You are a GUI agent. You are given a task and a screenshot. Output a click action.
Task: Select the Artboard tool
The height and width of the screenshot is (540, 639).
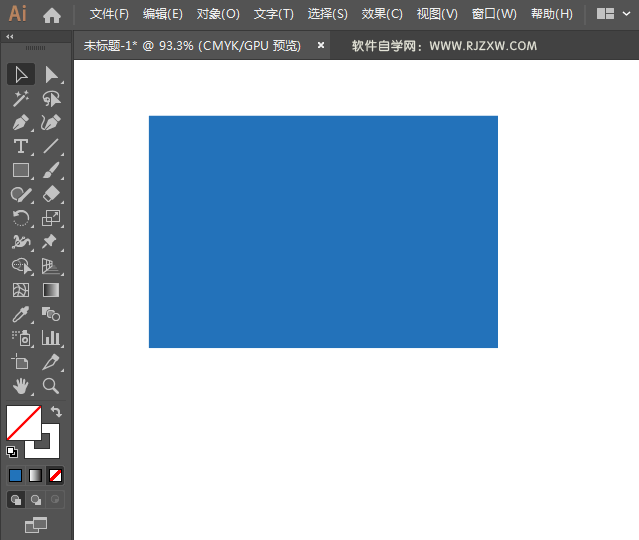(21, 362)
